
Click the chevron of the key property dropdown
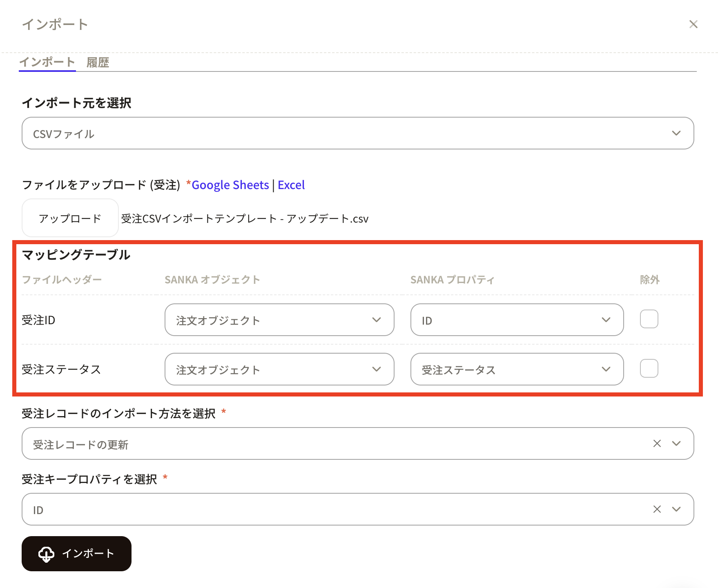[x=676, y=509]
